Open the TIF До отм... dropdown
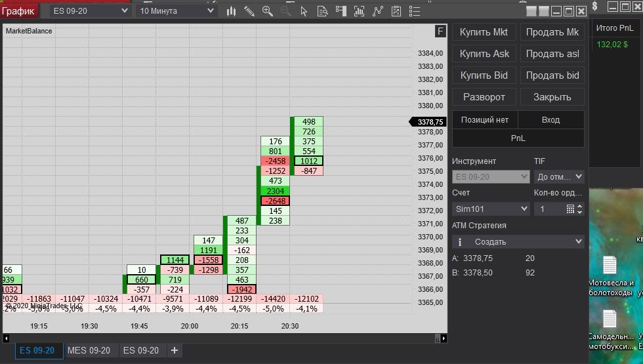The width and height of the screenshot is (643, 364). (x=559, y=177)
